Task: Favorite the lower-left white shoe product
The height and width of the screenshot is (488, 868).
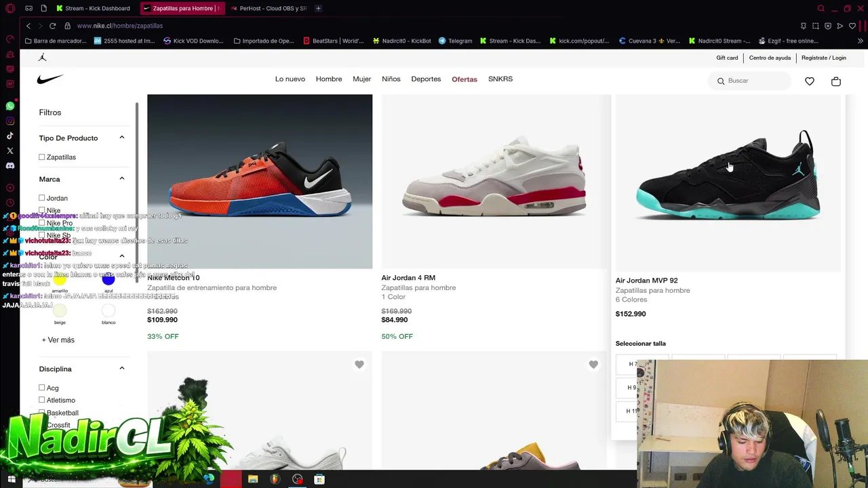Action: (359, 365)
